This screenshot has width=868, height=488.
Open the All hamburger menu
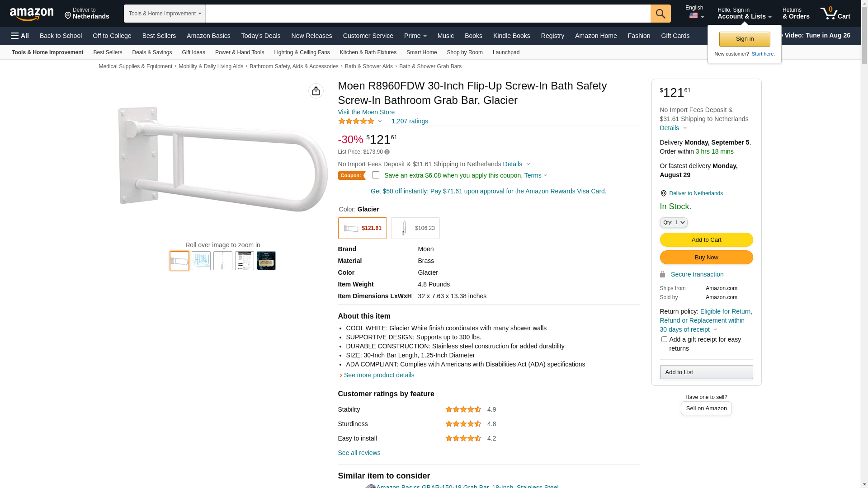(20, 36)
